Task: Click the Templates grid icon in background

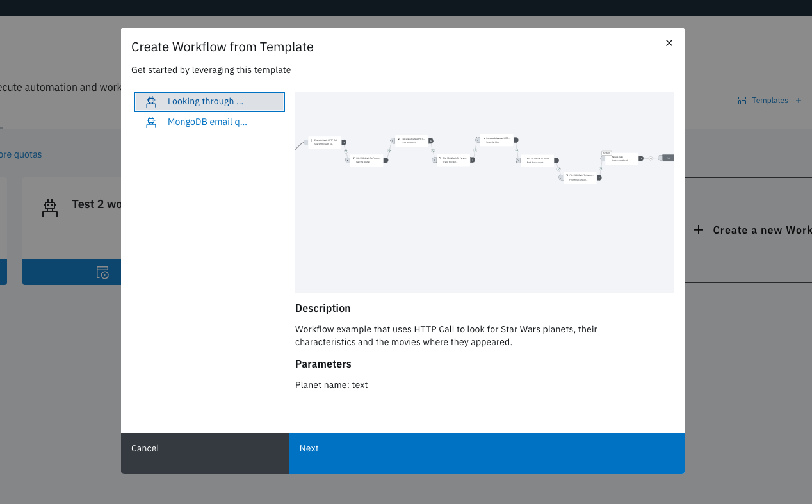Action: (x=742, y=101)
